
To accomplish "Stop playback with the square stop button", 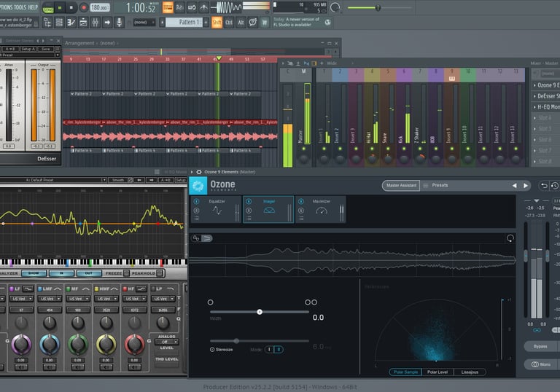I will (x=71, y=7).
